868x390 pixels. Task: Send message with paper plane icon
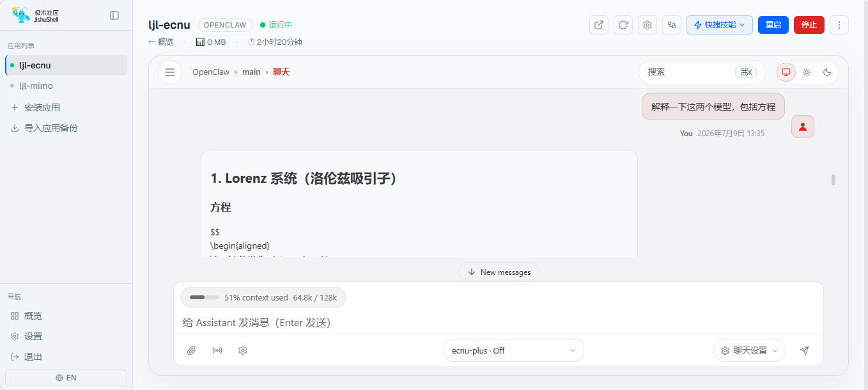[805, 350]
